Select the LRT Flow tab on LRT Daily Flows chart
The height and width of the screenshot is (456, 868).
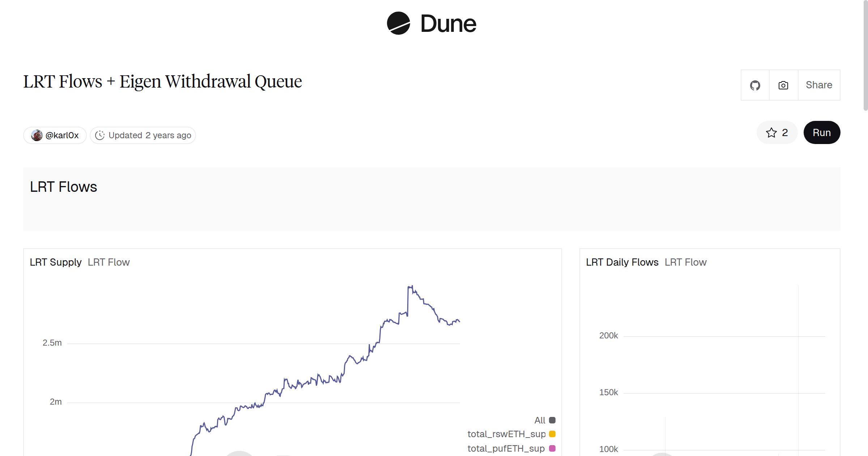tap(685, 262)
